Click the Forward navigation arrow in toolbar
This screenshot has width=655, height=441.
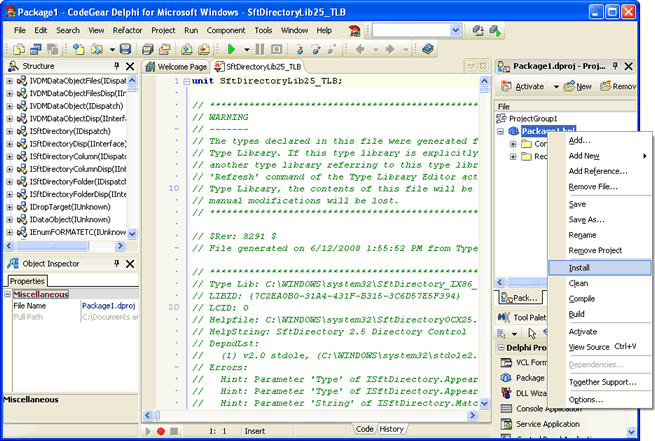pos(390,49)
